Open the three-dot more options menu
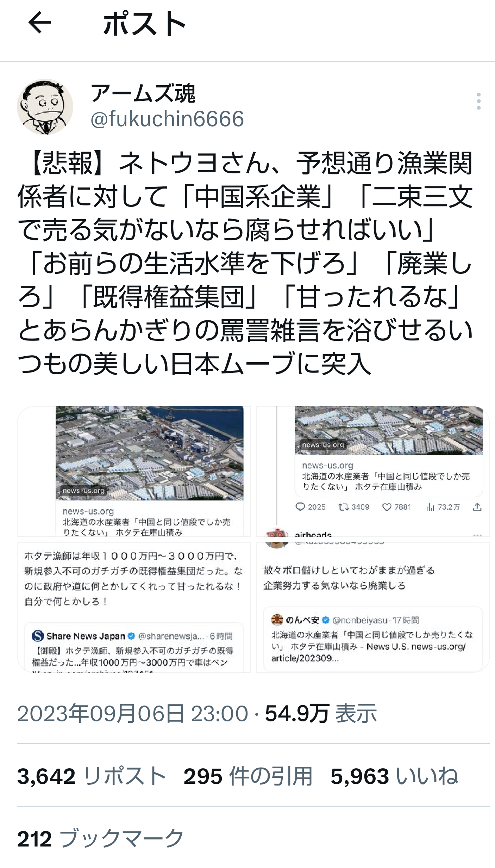This screenshot has height=868, width=495. pos(478,101)
